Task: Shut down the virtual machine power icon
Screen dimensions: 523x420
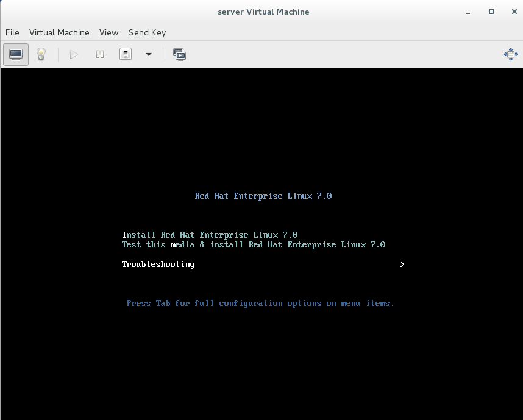Action: (x=126, y=54)
